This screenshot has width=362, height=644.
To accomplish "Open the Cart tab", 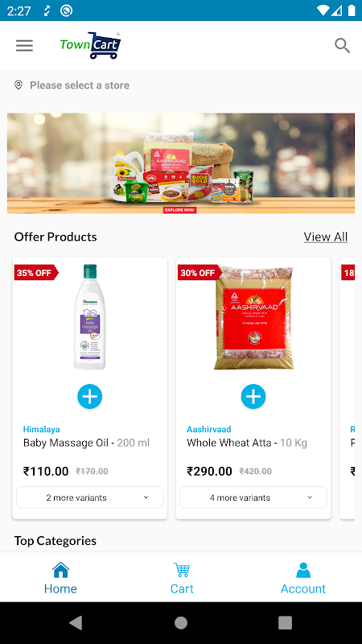I will point(182,578).
